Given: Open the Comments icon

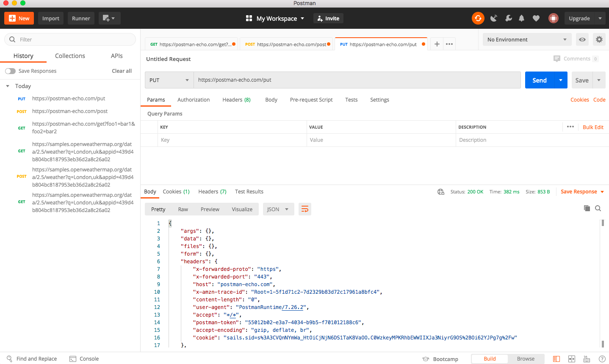Looking at the screenshot, I should pos(557,59).
